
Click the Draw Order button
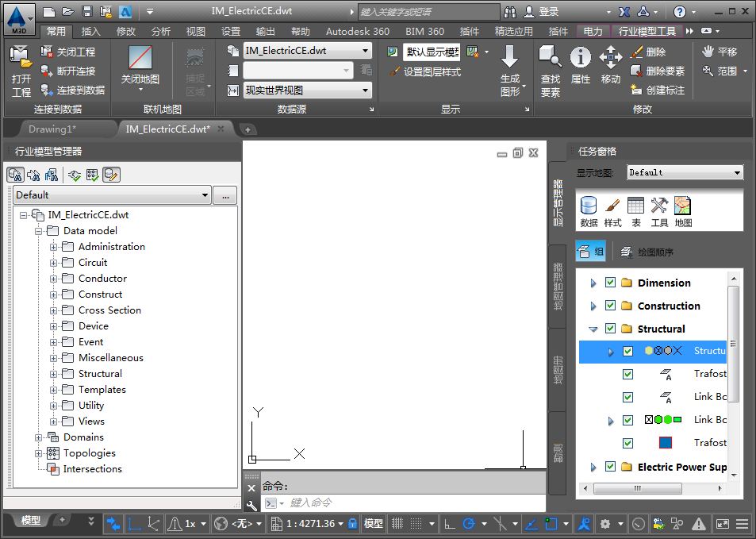(647, 252)
